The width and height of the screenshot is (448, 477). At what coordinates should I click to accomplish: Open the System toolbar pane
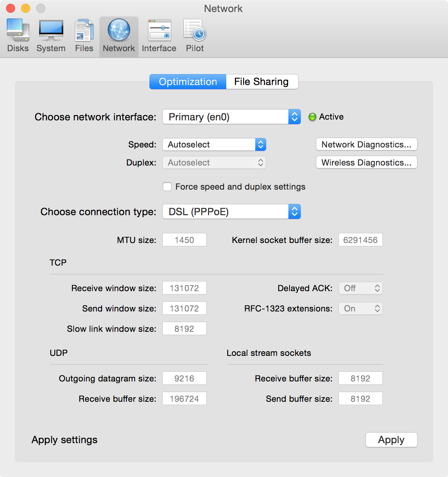[51, 36]
